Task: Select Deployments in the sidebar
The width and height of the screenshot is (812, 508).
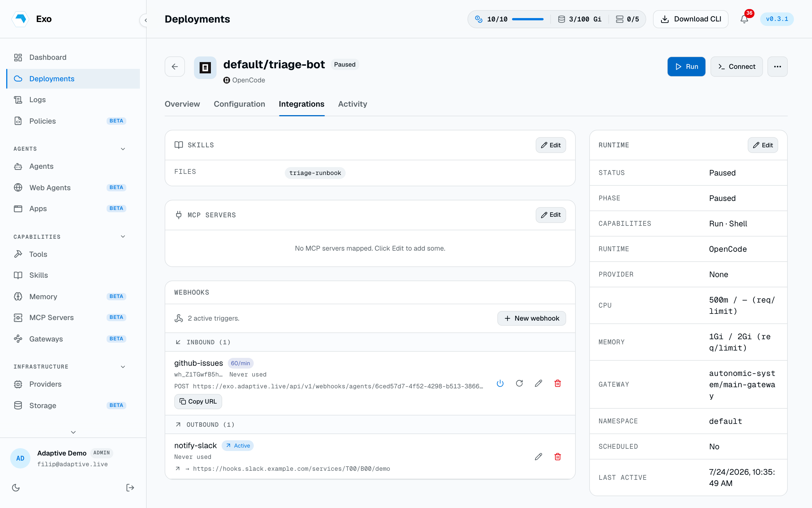Action: click(73, 79)
